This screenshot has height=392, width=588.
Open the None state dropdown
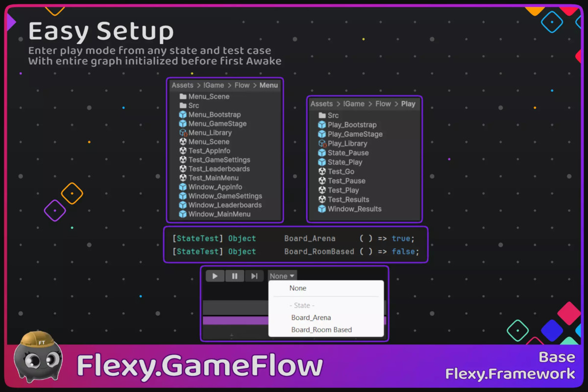[x=282, y=276]
